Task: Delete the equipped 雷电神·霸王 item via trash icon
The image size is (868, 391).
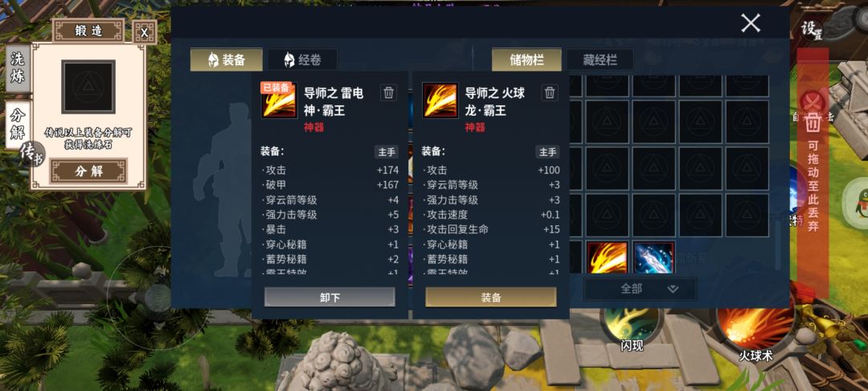Action: tap(389, 93)
